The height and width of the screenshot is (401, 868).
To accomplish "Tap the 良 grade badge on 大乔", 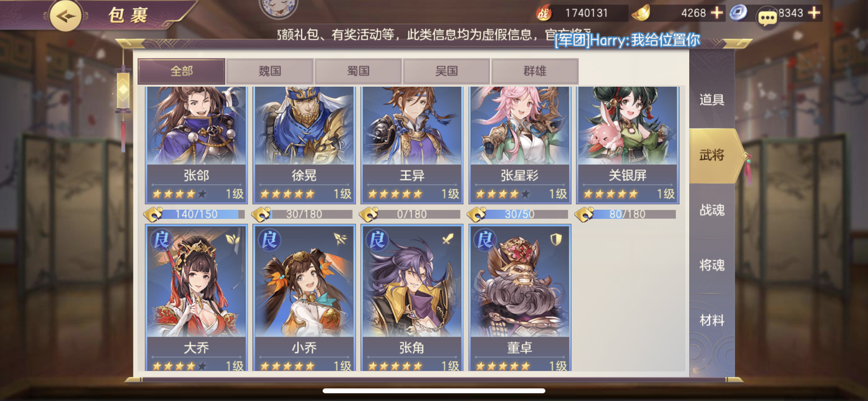I will 161,239.
